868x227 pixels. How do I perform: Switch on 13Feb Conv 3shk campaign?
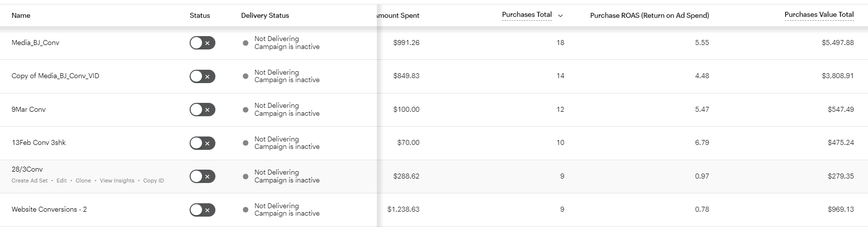(x=202, y=143)
